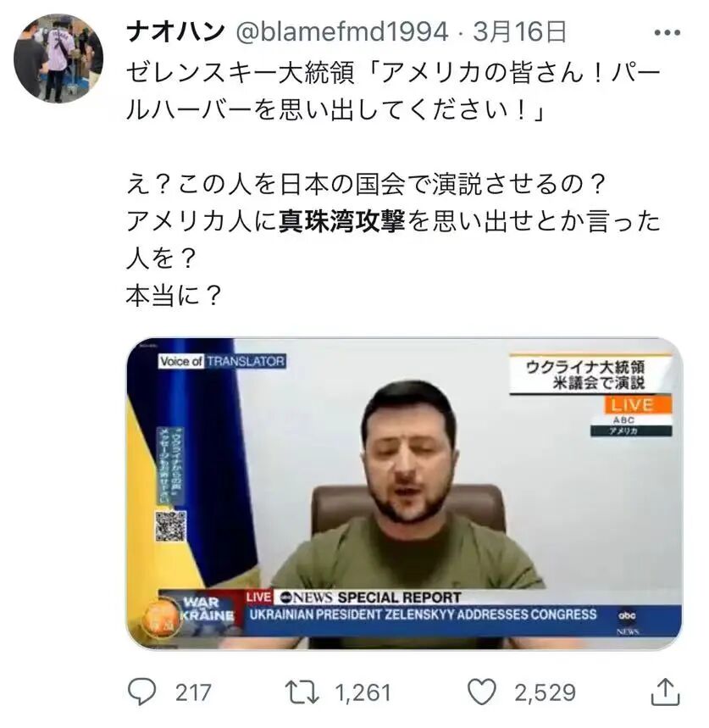Click bold 真珠湾攻撃 highlighted text

342,221
